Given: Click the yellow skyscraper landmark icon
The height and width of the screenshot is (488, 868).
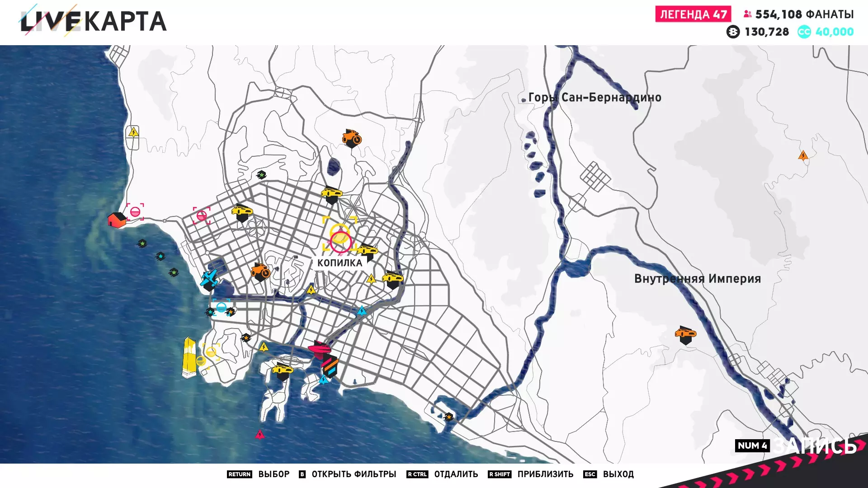Looking at the screenshot, I should tap(189, 357).
